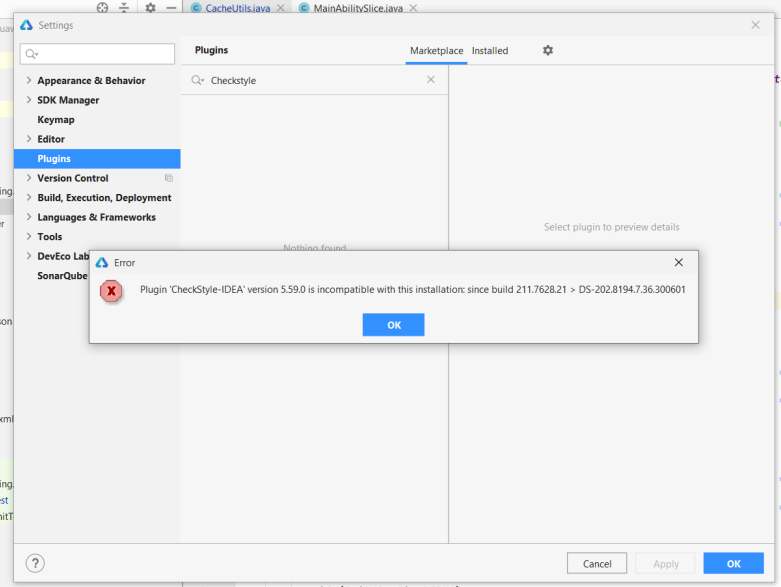Image resolution: width=781 pixels, height=587 pixels.
Task: Expand the Version Control node
Action: [x=29, y=178]
